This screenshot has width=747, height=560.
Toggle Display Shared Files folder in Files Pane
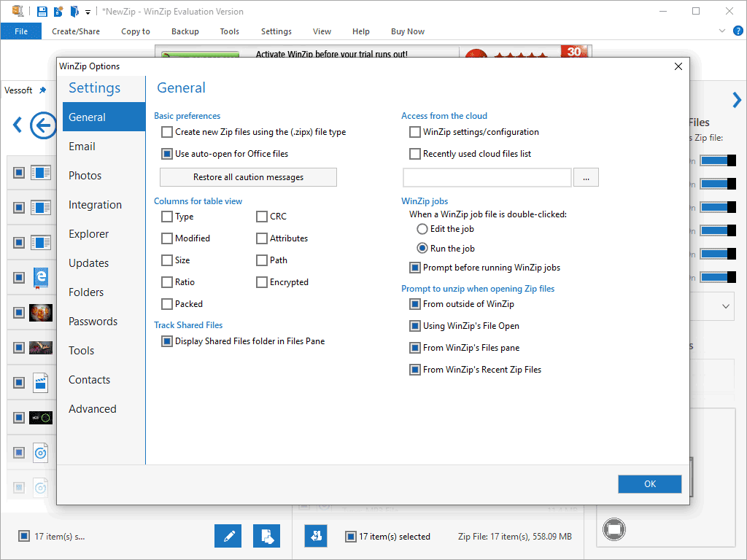coord(167,341)
